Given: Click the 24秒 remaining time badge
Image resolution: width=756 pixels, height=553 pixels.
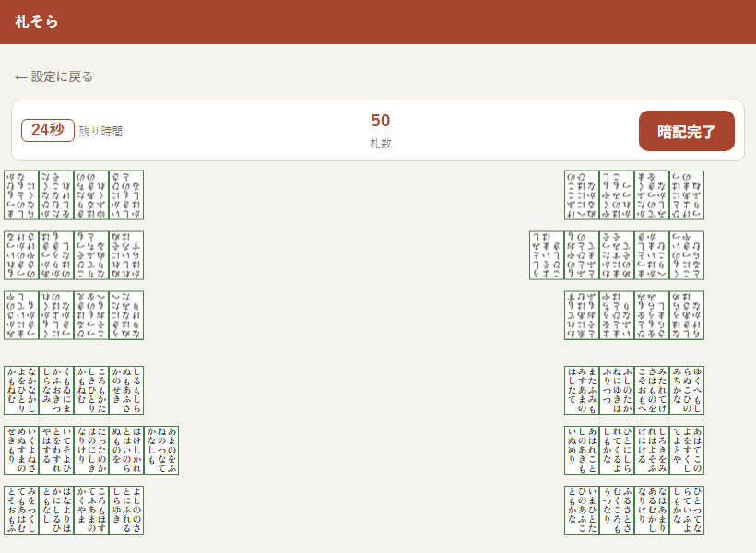Looking at the screenshot, I should (48, 130).
